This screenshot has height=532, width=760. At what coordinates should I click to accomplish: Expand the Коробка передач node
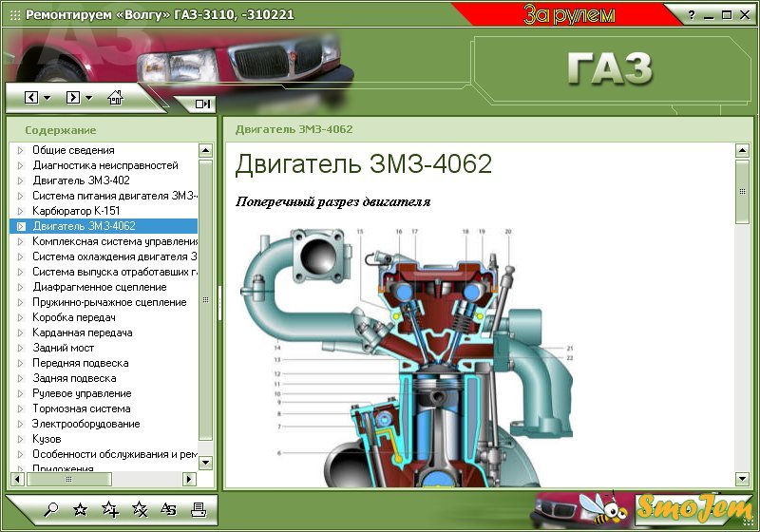tap(20, 318)
